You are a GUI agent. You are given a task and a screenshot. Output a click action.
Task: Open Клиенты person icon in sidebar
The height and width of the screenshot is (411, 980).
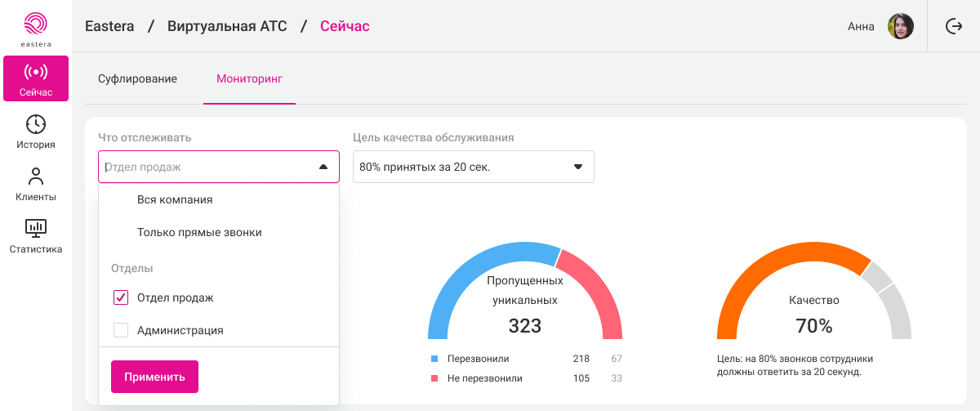pos(36,176)
